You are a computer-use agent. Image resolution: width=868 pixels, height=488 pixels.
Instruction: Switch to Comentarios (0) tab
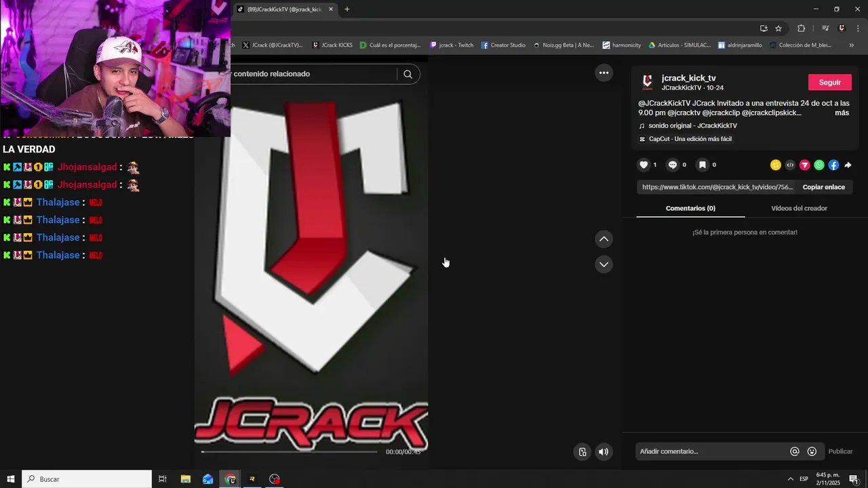690,208
